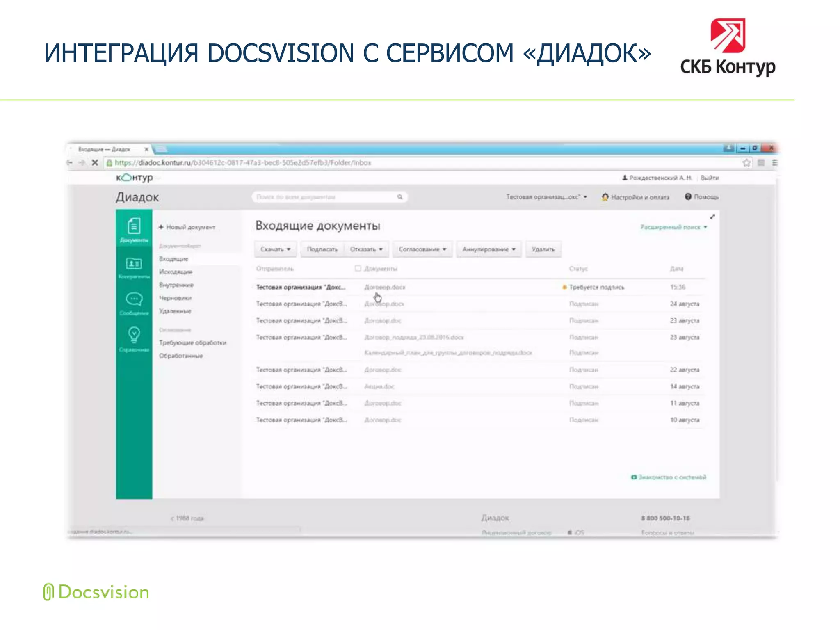Image resolution: width=840 pixels, height=630 pixels.
Task: Click the iOS footer link
Action: (x=576, y=532)
